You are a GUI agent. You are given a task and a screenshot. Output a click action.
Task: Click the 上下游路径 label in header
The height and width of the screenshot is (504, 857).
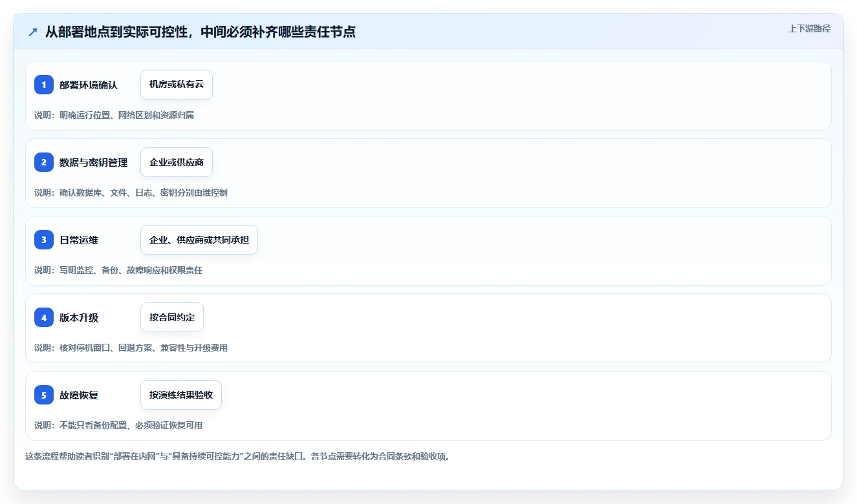(x=809, y=28)
